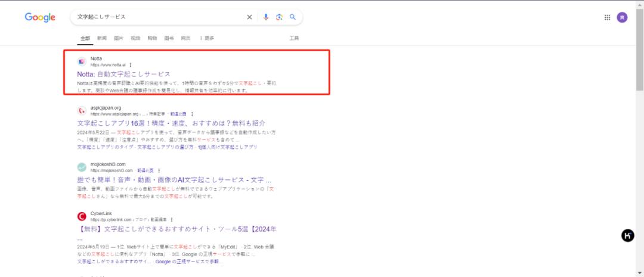The height and width of the screenshot is (277, 644).
Task: Switch to the 图片 tab
Action: 119,38
